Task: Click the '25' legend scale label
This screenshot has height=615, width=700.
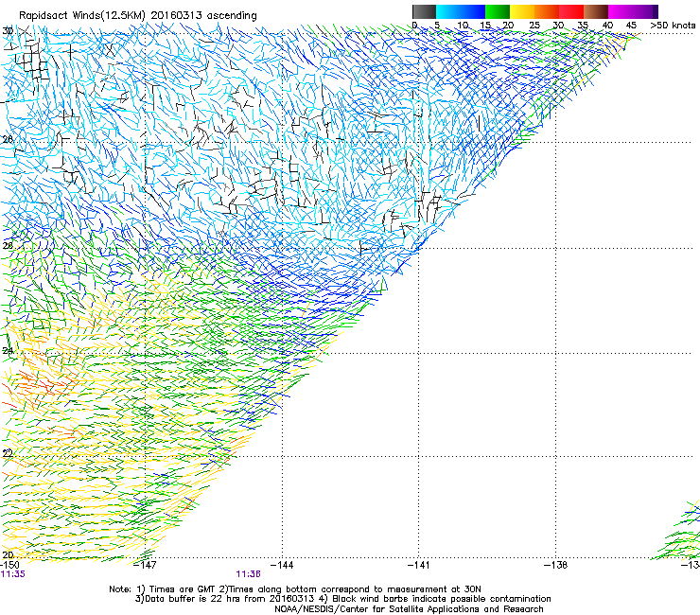Action: click(x=534, y=26)
